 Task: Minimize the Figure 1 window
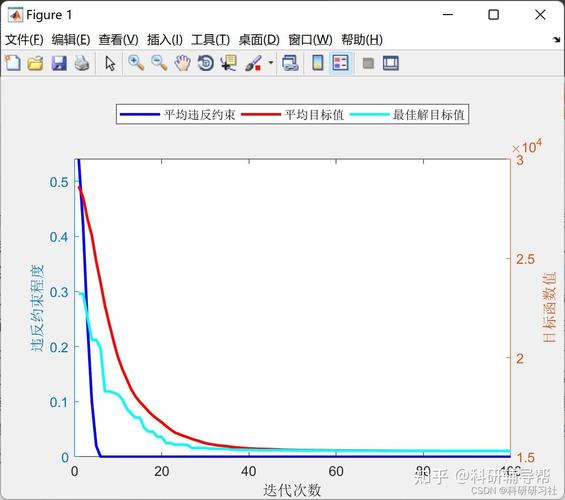pos(448,15)
